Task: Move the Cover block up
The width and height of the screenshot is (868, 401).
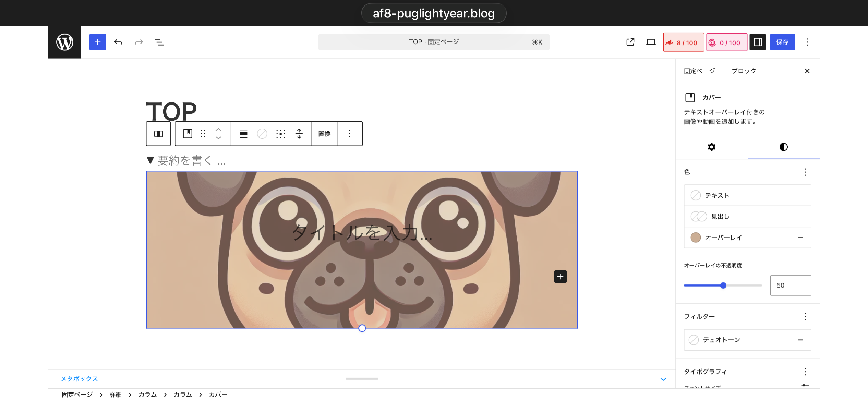Action: point(218,130)
